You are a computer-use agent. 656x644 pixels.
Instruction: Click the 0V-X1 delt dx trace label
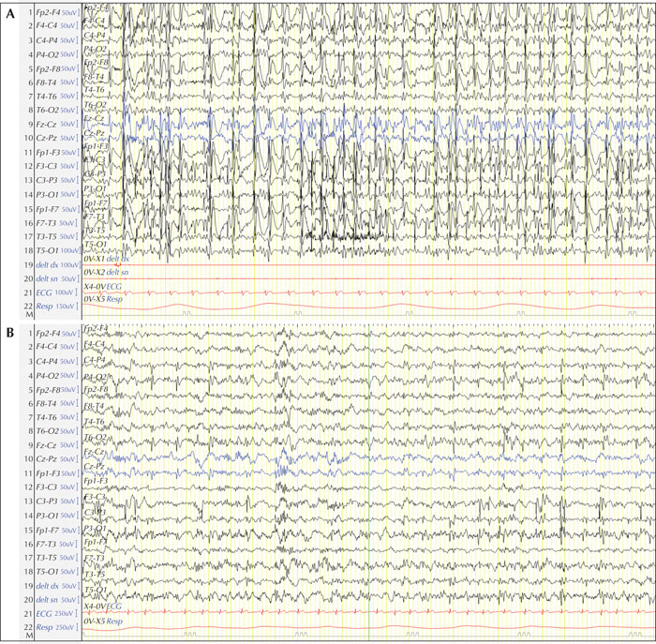click(x=106, y=259)
